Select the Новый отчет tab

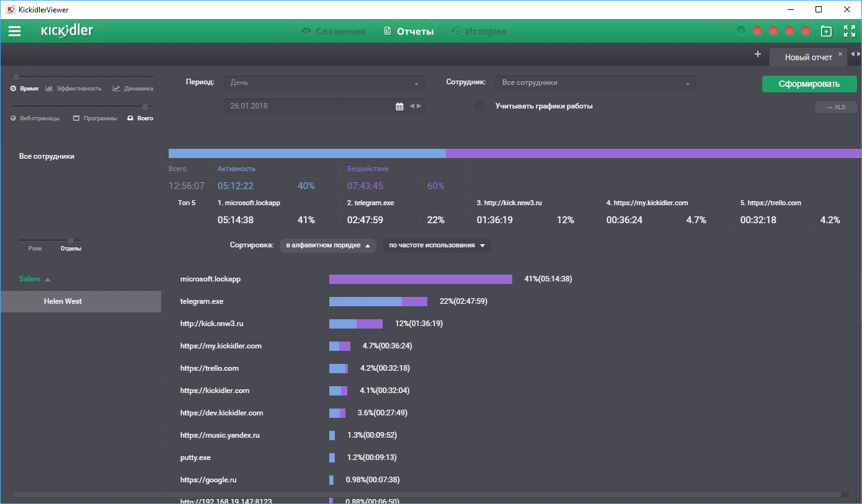pyautogui.click(x=809, y=57)
